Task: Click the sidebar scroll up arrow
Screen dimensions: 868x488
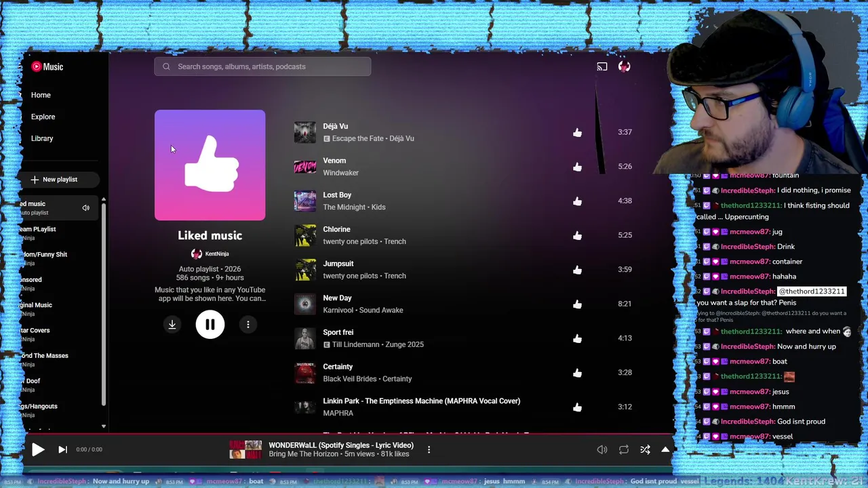Action: (103, 199)
